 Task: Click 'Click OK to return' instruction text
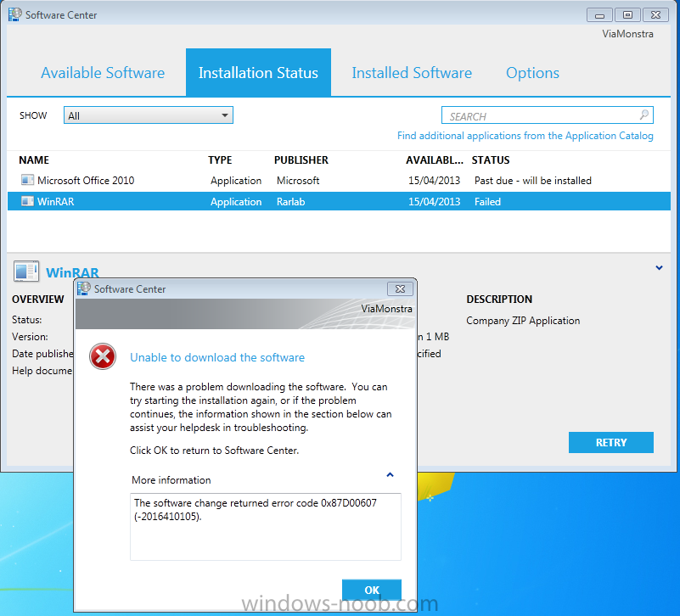point(214,451)
